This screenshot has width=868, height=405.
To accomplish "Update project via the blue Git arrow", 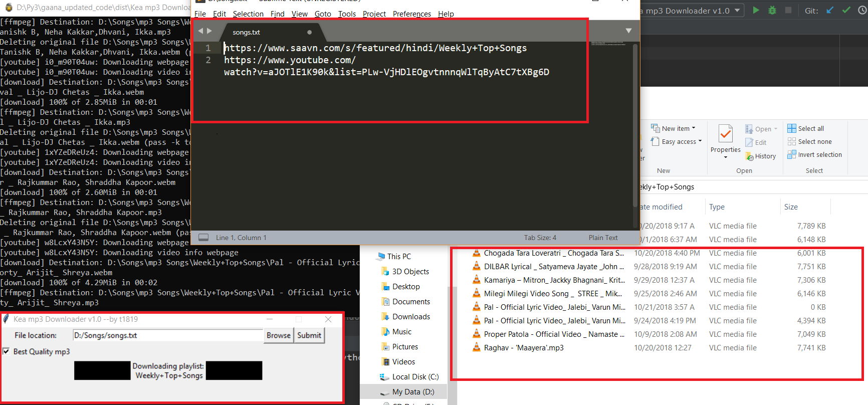I will [830, 10].
